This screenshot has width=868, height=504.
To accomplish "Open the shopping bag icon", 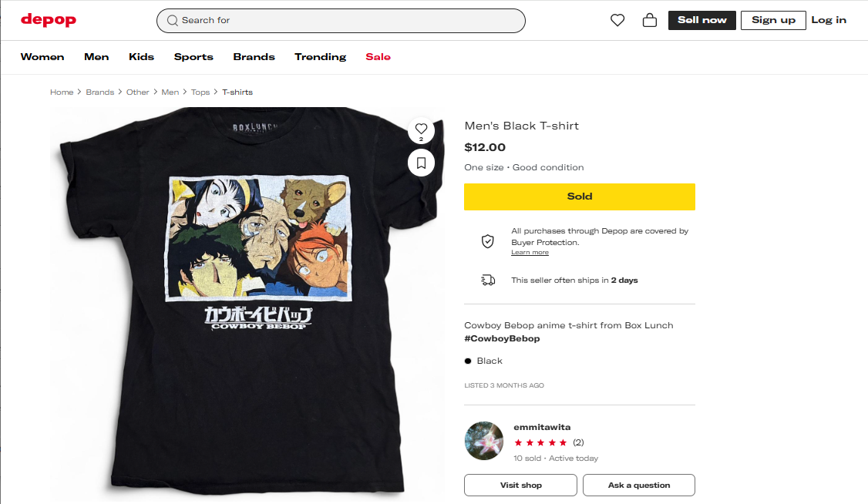I will click(x=650, y=20).
